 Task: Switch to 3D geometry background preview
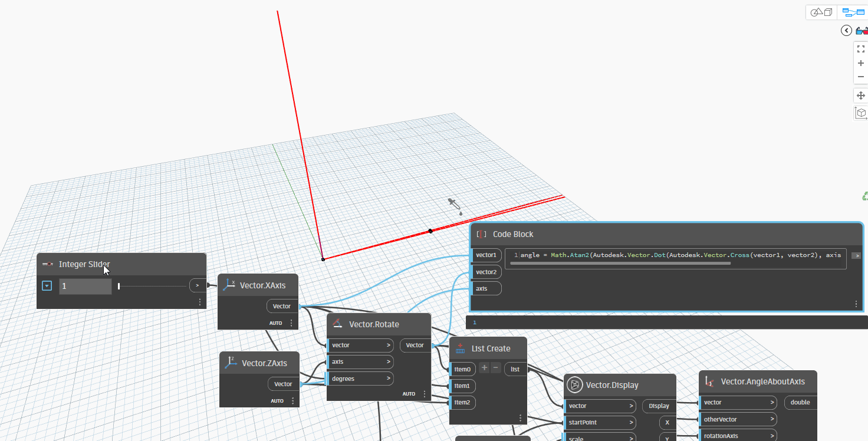click(x=821, y=12)
